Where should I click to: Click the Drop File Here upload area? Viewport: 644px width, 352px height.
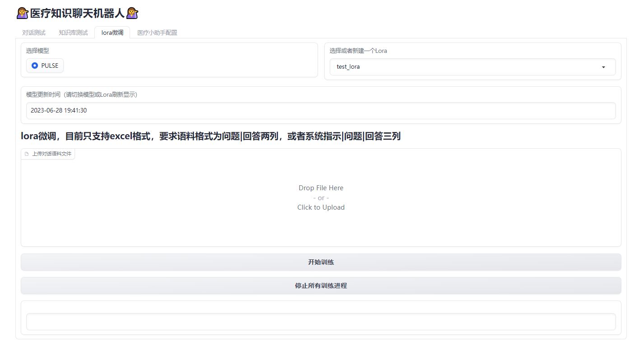[321, 197]
